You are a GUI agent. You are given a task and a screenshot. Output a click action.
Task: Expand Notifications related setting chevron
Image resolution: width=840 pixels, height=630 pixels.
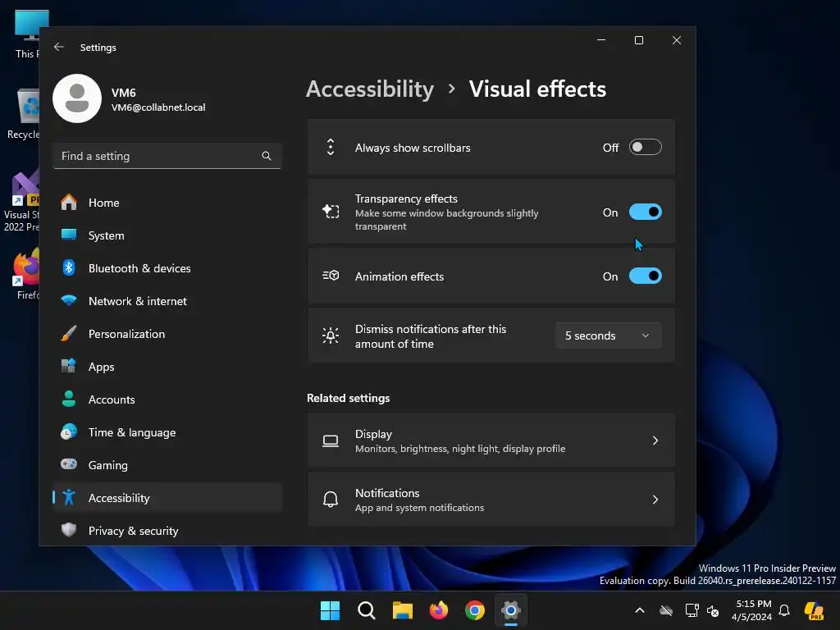(655, 500)
